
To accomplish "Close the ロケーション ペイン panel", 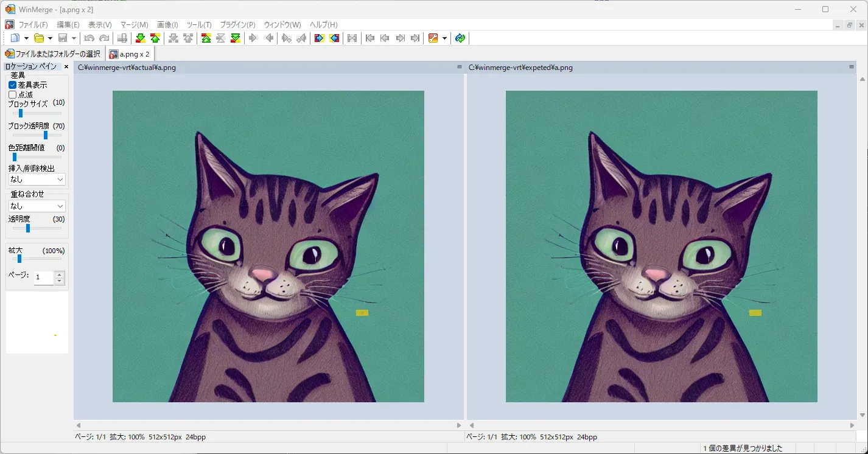I will 66,66.
